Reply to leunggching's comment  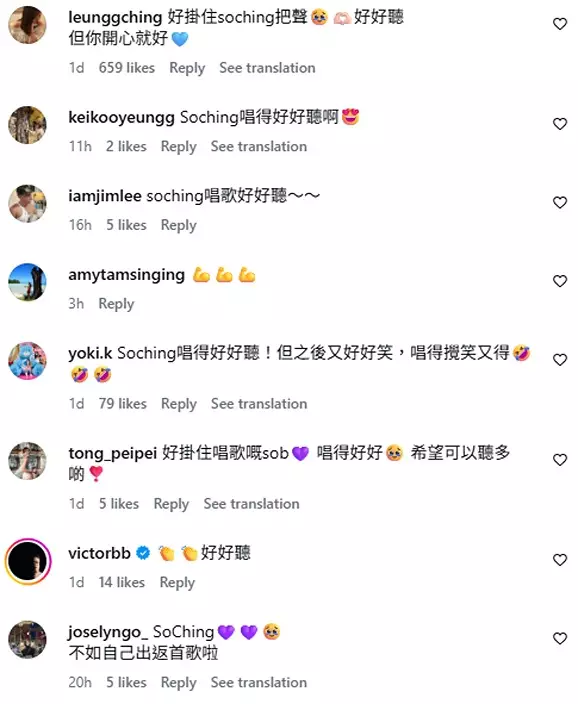(187, 68)
